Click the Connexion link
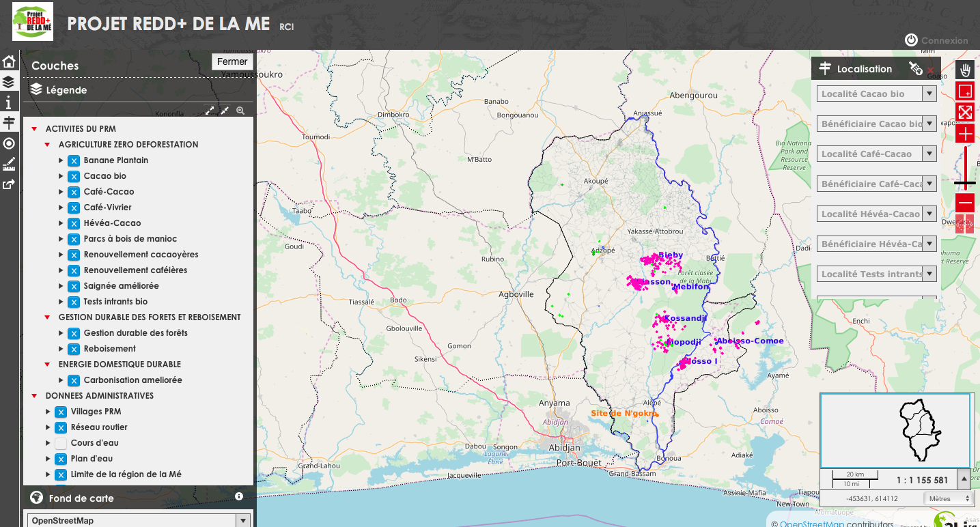This screenshot has height=527, width=980. (944, 40)
